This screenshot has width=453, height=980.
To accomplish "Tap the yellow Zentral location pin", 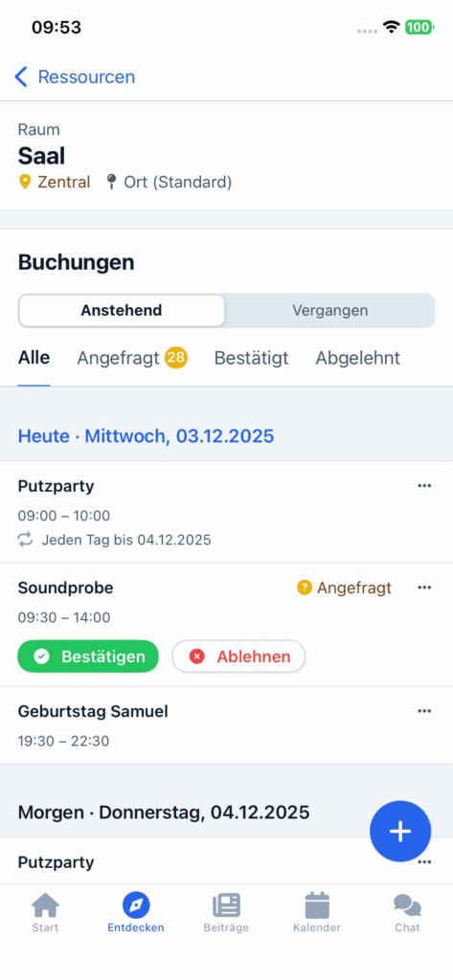I will (25, 183).
